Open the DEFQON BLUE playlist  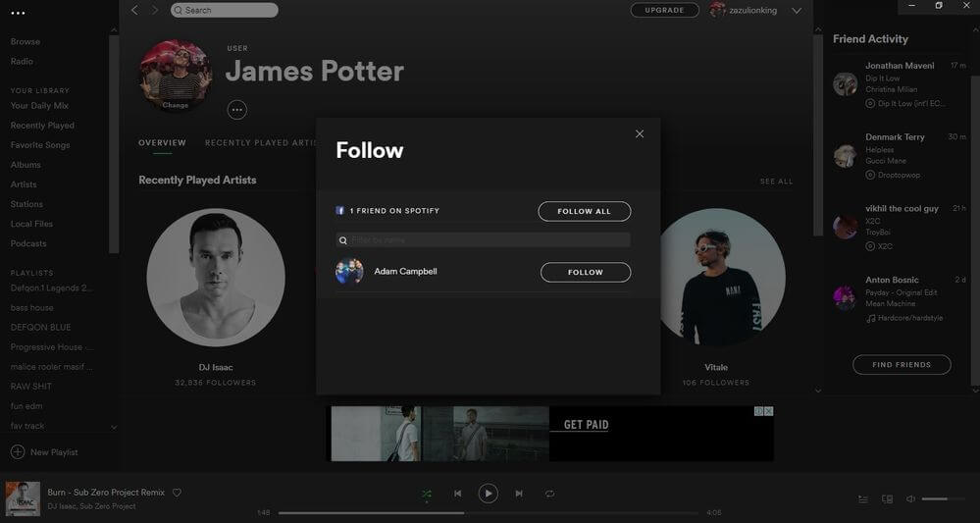(x=40, y=328)
